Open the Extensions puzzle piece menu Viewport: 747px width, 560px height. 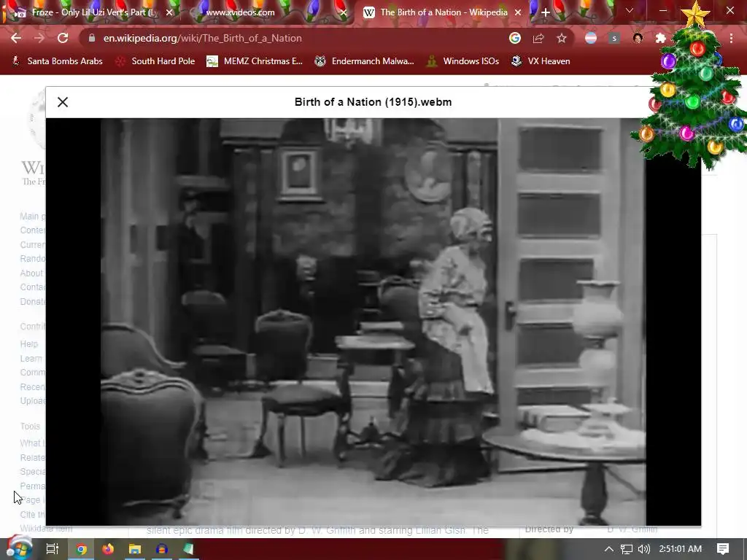pyautogui.click(x=660, y=38)
